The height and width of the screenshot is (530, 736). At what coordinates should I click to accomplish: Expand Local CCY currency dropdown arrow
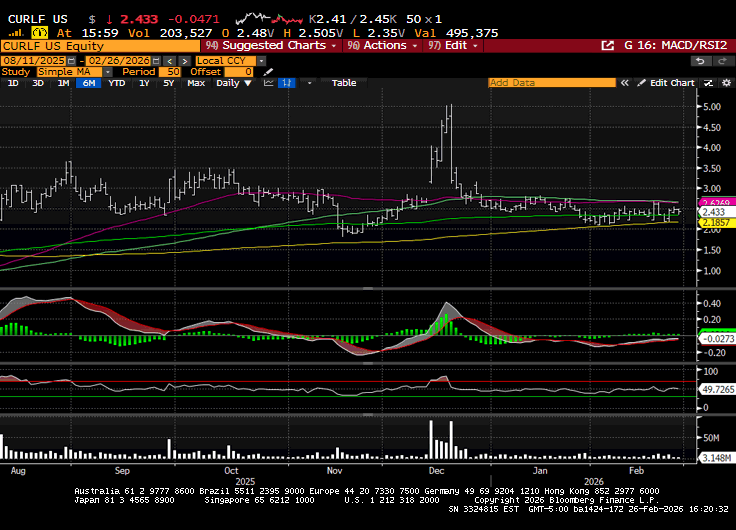point(261,61)
